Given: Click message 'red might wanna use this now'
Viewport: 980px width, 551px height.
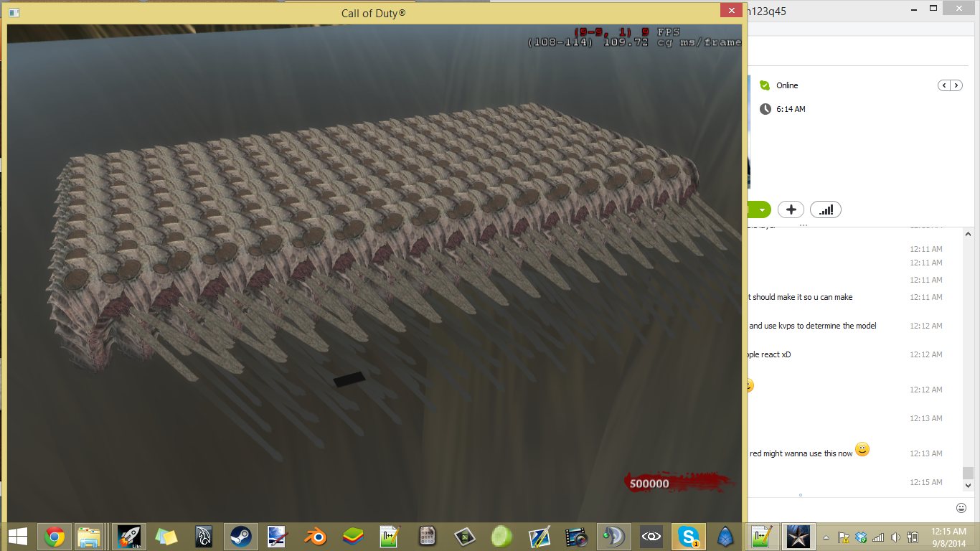Looking at the screenshot, I should click(801, 453).
